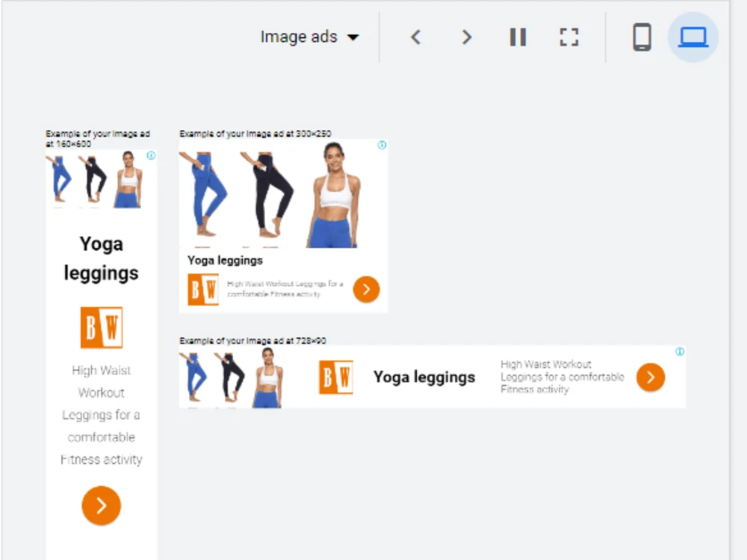Click orange arrow button in 160×600 ad
Image resolution: width=747 pixels, height=560 pixels.
coord(101,505)
